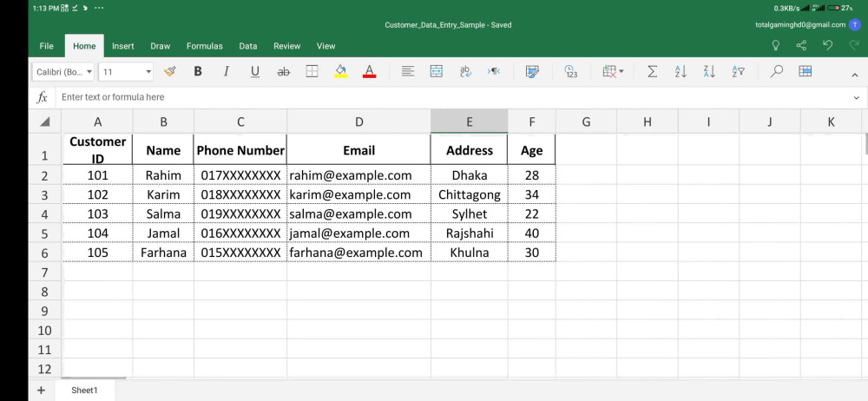Expand the formula bar
868x401 pixels.
tap(857, 97)
